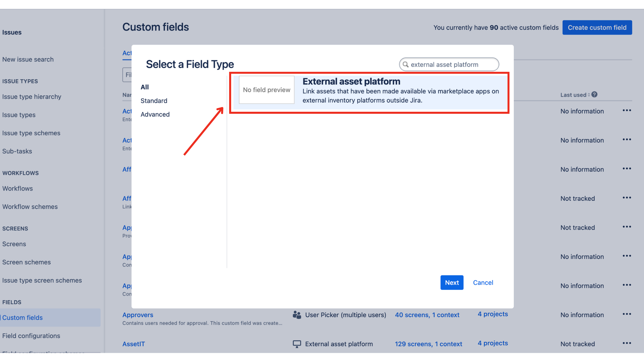Click the Next button in dialog
This screenshot has height=362, width=644.
pyautogui.click(x=452, y=283)
